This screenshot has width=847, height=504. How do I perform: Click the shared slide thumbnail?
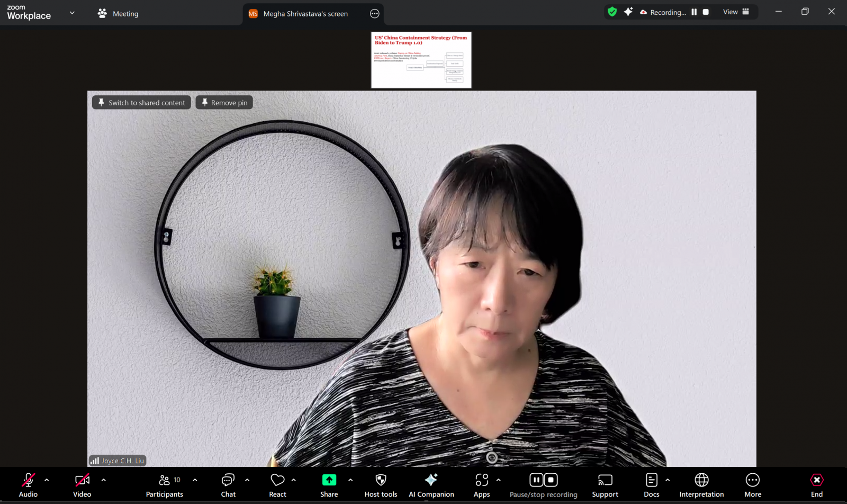tap(421, 60)
